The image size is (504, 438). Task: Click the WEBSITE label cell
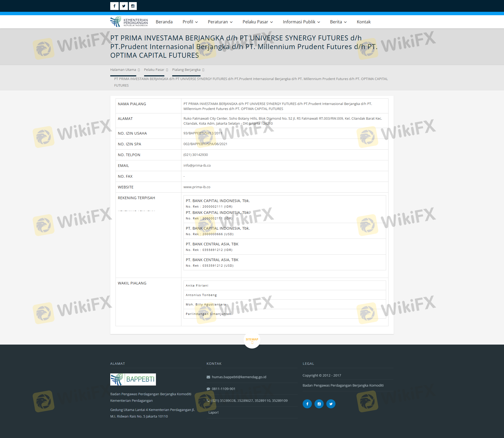pos(148,187)
